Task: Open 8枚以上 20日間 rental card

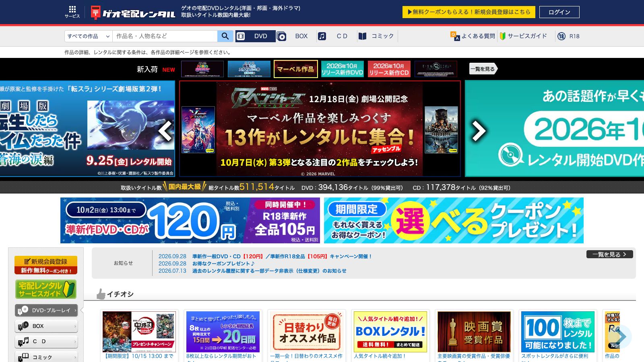Action: (223, 332)
